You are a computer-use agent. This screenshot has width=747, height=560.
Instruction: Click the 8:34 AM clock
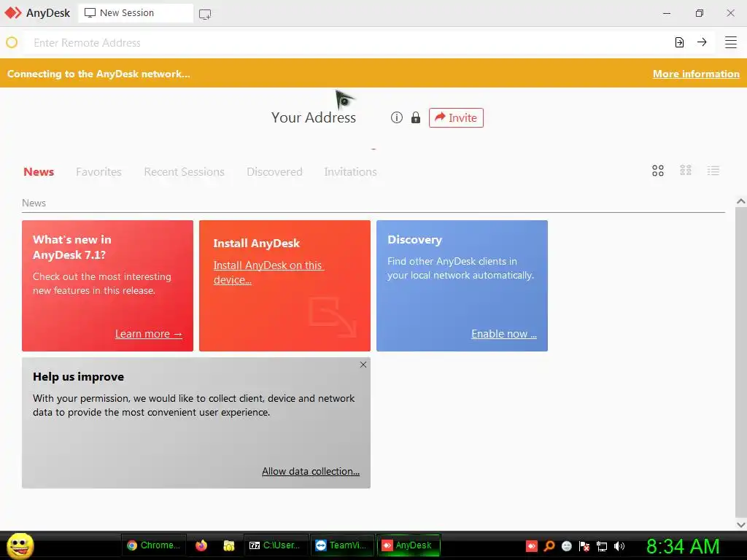(683, 546)
